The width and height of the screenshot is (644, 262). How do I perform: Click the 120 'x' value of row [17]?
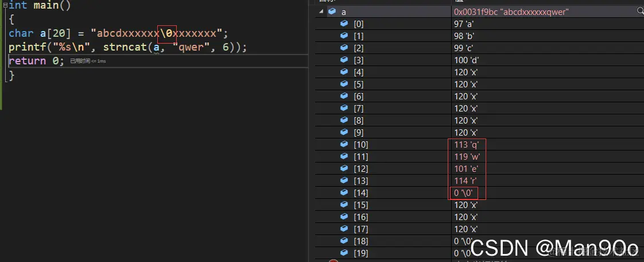pyautogui.click(x=466, y=229)
